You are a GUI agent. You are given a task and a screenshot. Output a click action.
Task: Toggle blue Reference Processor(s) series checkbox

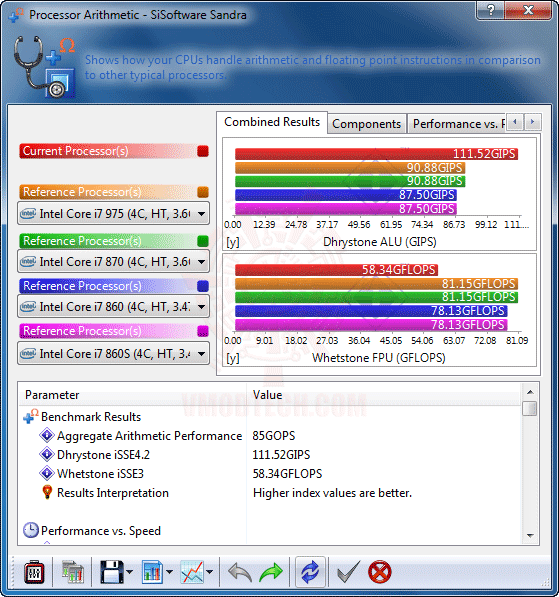click(x=203, y=286)
